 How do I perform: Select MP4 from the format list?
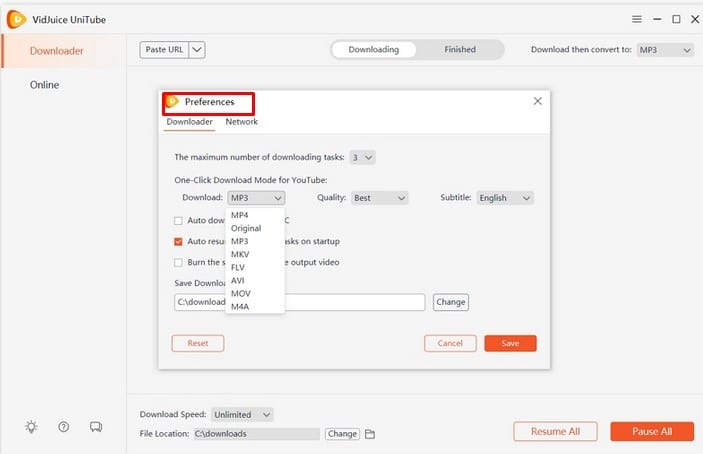click(x=255, y=215)
